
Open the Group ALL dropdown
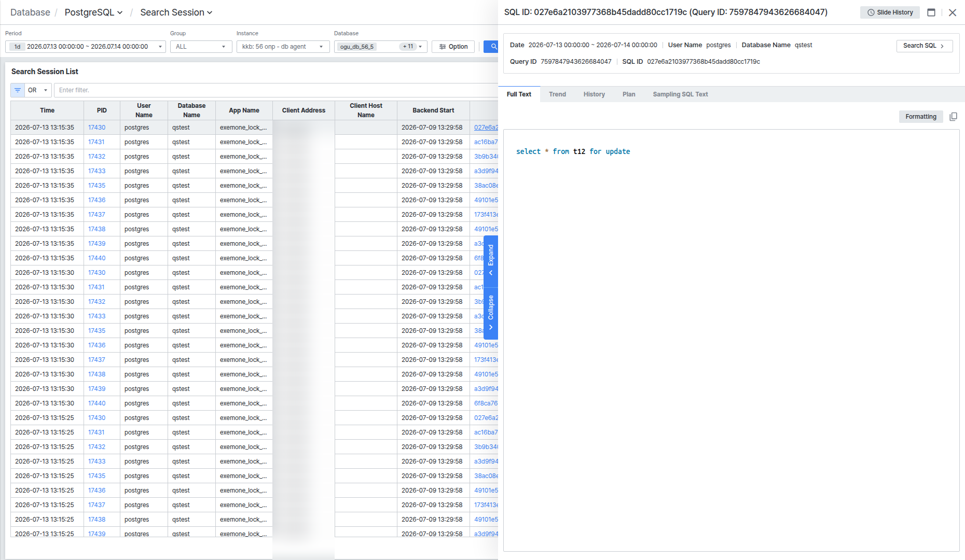pos(201,47)
